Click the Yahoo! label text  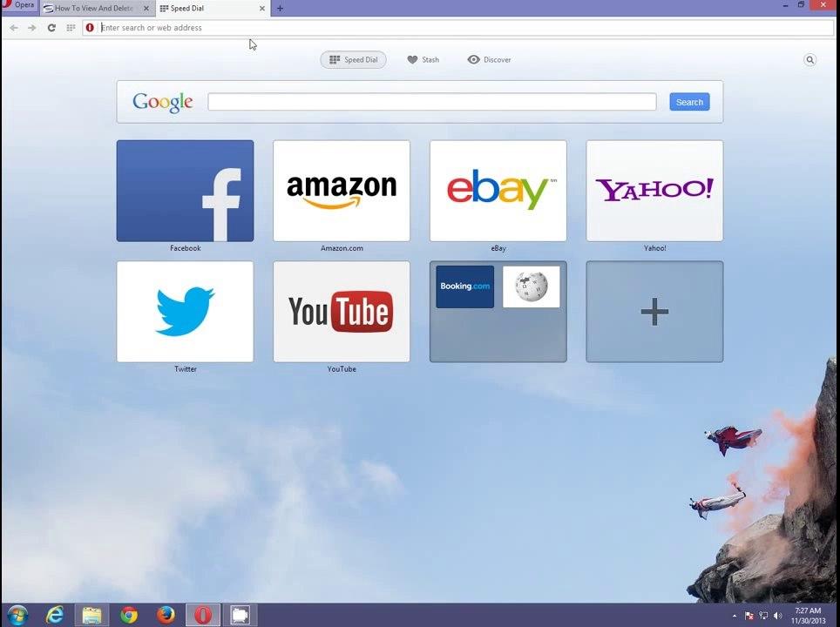click(x=654, y=248)
